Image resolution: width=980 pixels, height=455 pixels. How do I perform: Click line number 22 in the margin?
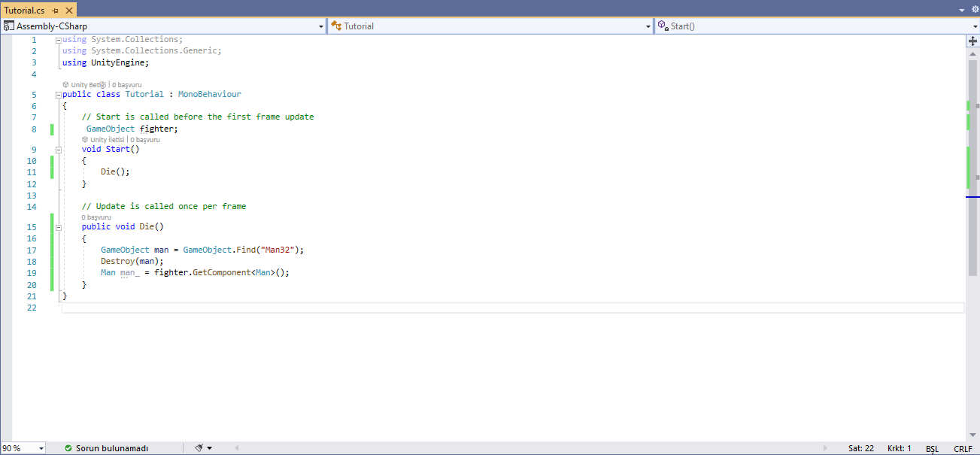[31, 308]
